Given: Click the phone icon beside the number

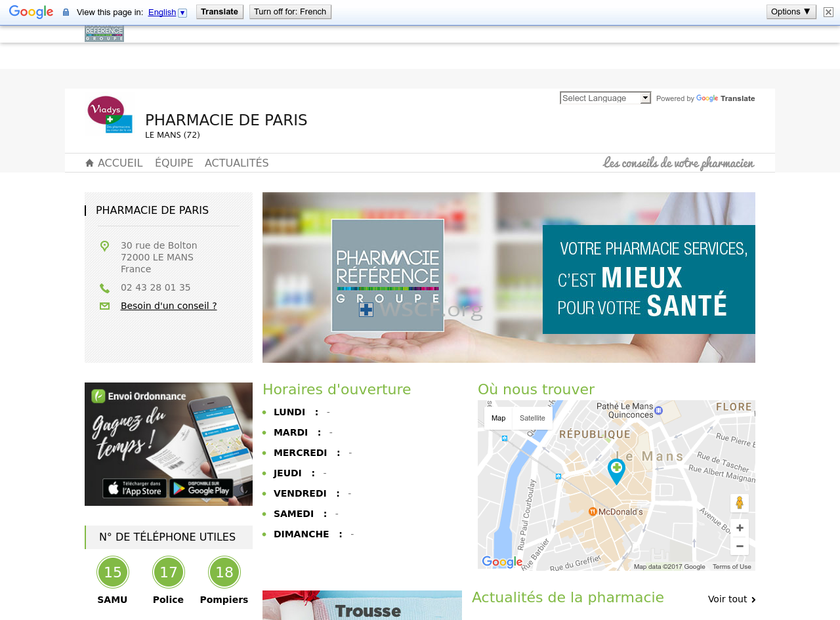Looking at the screenshot, I should [x=104, y=288].
